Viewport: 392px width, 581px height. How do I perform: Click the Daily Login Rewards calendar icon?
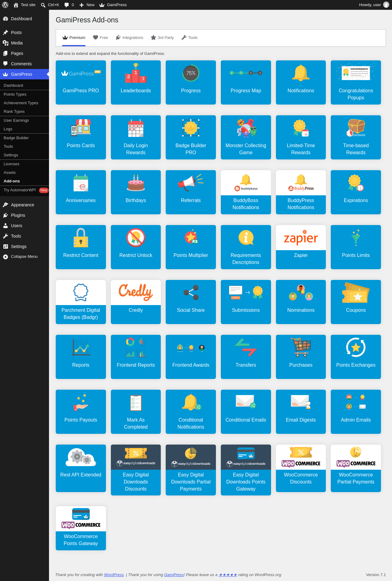point(136,128)
